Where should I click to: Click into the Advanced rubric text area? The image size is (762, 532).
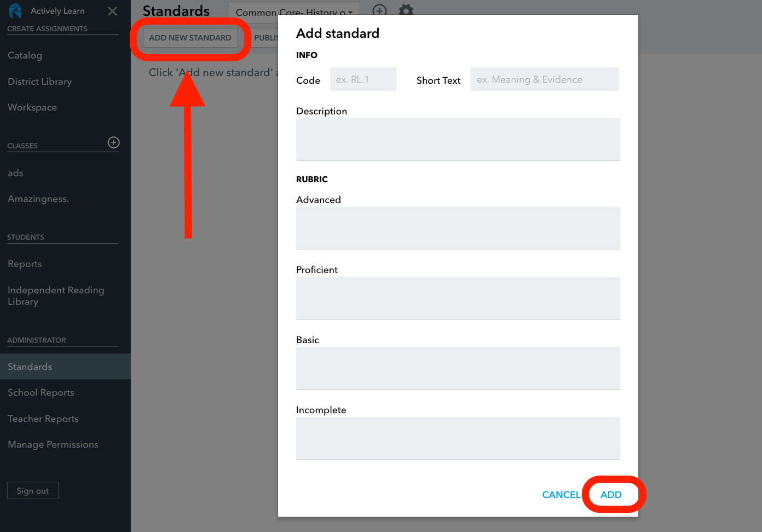[x=458, y=228]
